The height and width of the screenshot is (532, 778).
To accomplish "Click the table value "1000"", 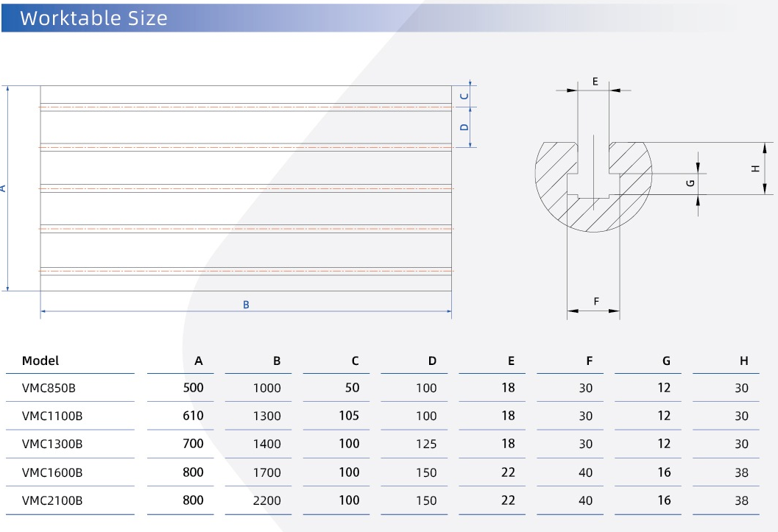I will pyautogui.click(x=267, y=388).
